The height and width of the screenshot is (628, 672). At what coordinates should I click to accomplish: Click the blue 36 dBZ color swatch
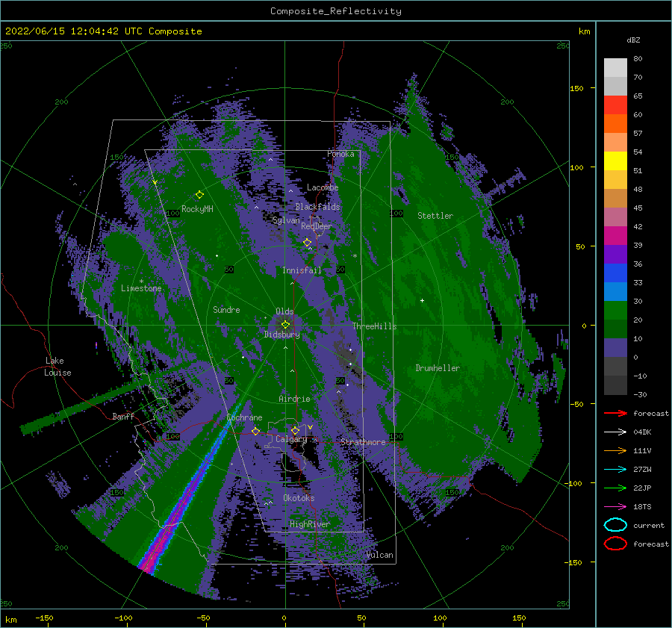click(x=615, y=273)
